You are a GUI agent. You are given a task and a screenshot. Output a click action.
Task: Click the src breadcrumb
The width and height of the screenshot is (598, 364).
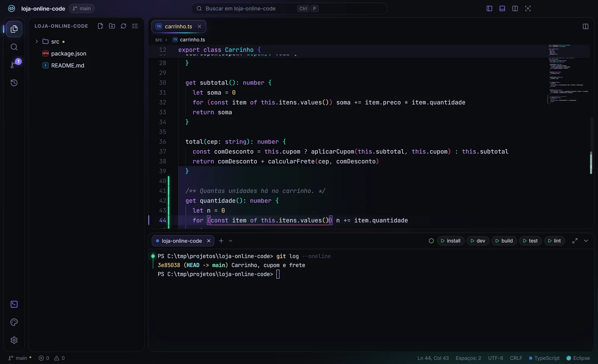coord(158,40)
